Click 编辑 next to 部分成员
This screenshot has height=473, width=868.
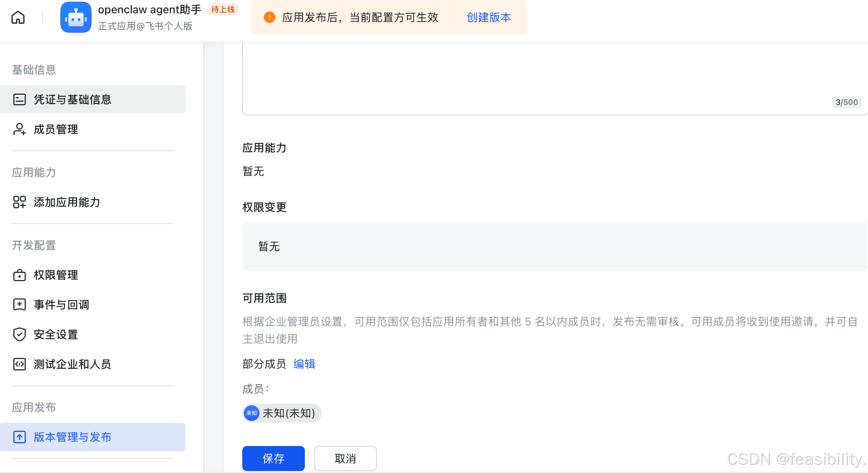tap(304, 364)
